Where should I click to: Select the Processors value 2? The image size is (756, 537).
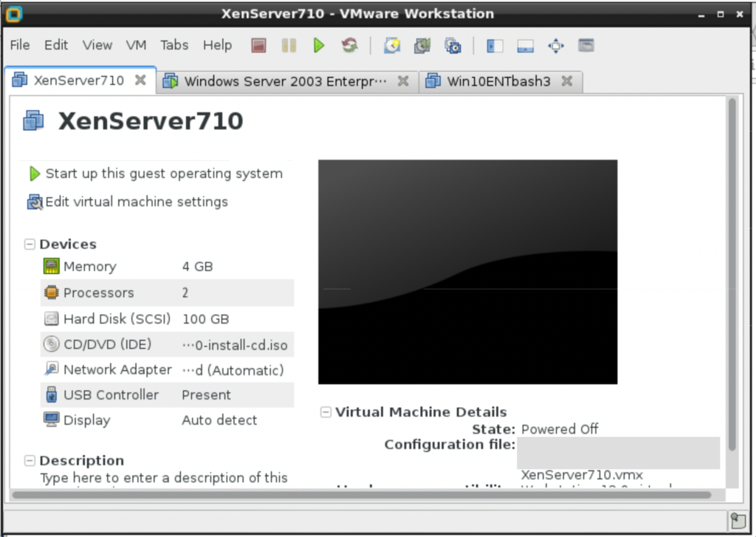click(185, 293)
